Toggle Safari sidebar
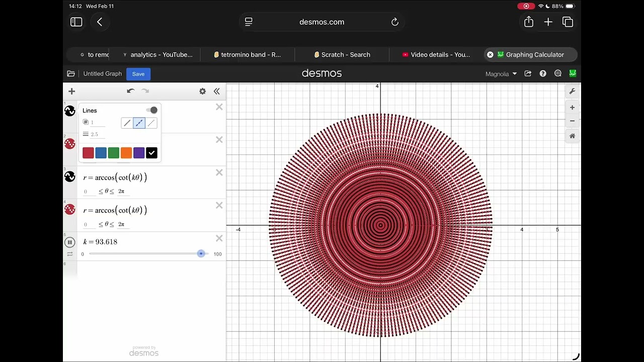The width and height of the screenshot is (644, 362). 76,22
